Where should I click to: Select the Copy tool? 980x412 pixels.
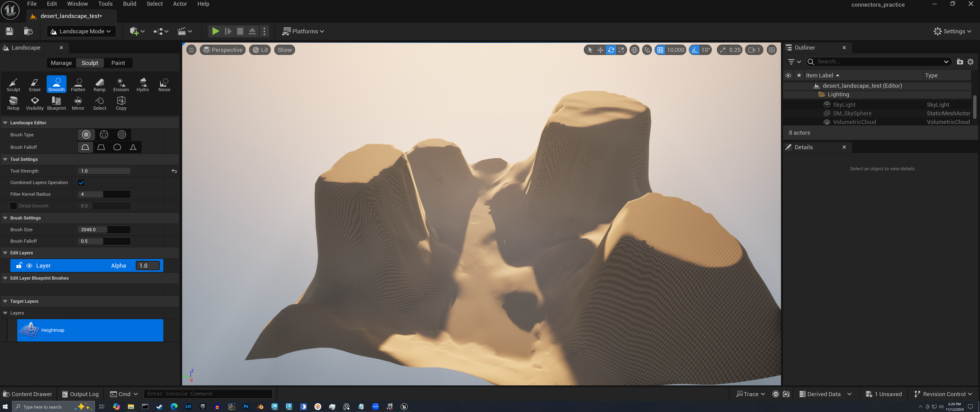[121, 103]
